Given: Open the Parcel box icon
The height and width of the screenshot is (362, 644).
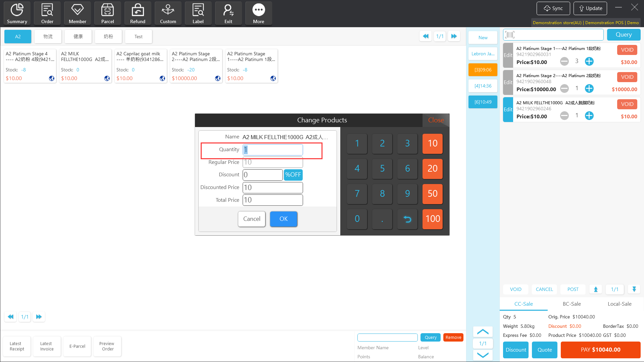Looking at the screenshot, I should (107, 13).
